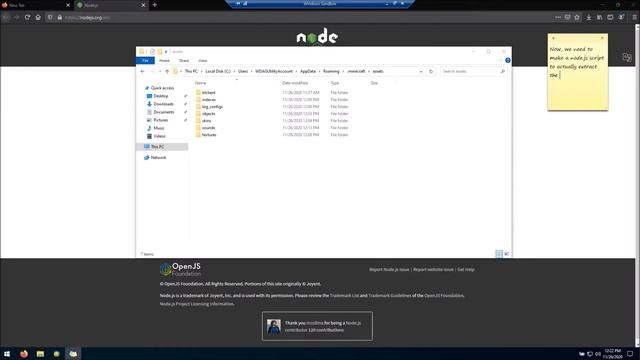Viewport: 640px width, 360px height.
Task: Sort files by the Type column
Action: pos(335,83)
